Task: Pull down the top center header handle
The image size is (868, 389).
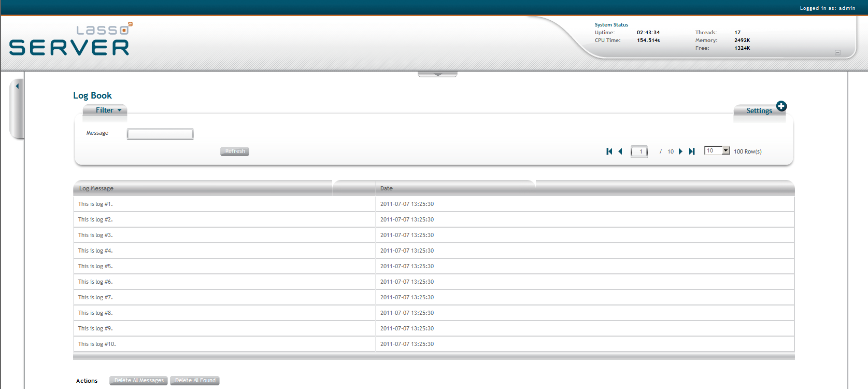Action: (437, 74)
